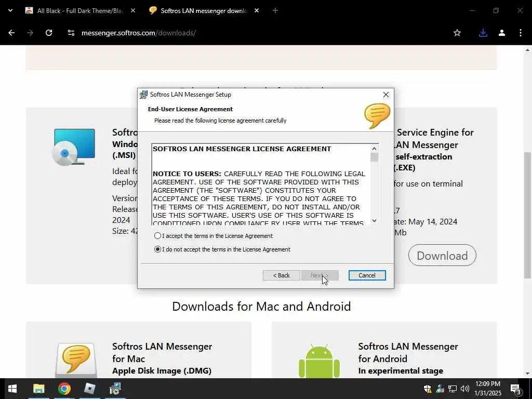Open the Windows Start menu
The height and width of the screenshot is (399, 532).
(12, 389)
